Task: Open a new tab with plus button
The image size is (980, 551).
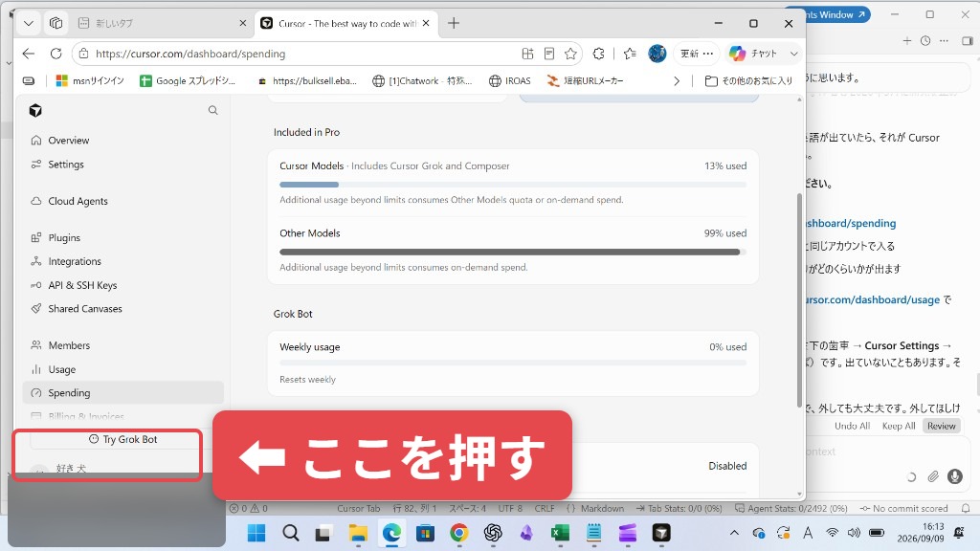Action: [x=454, y=23]
